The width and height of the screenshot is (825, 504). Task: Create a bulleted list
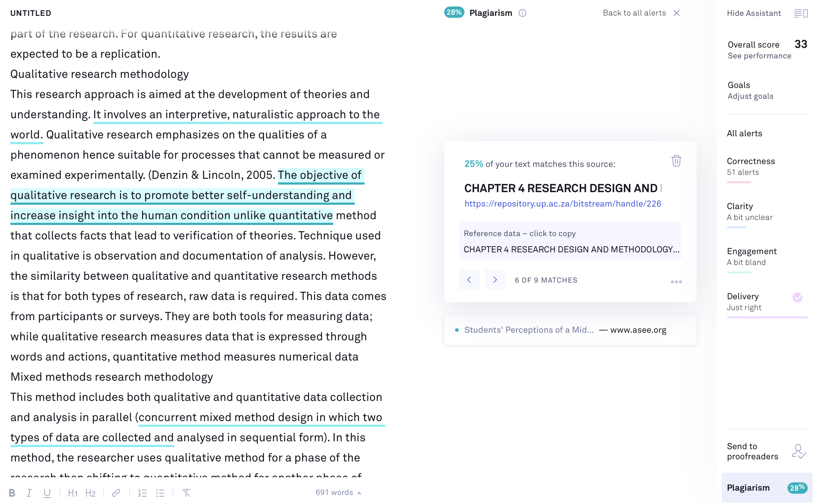click(160, 493)
